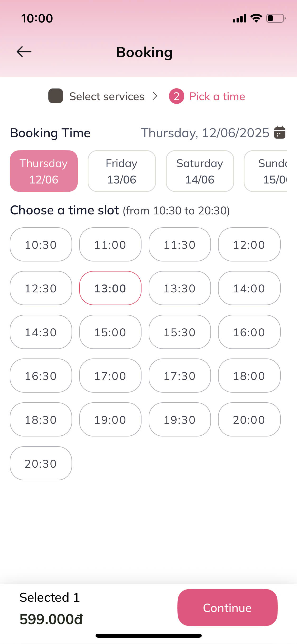
Task: Select the 17:30 time slot
Action: 180,376
